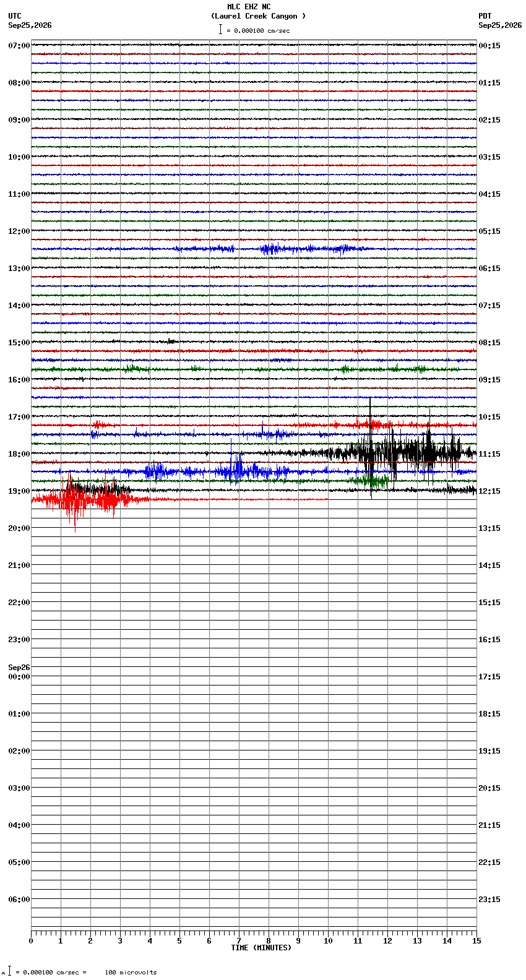Image resolution: width=526 pixels, height=980 pixels.
Task: Click the 23:15 PDT row label
Action: pos(489,900)
